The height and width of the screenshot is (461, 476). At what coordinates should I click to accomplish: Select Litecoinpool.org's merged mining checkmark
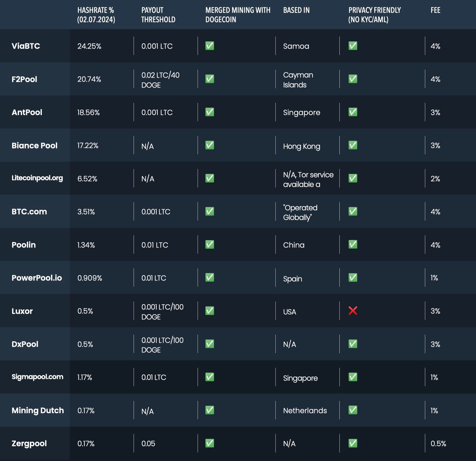(210, 178)
